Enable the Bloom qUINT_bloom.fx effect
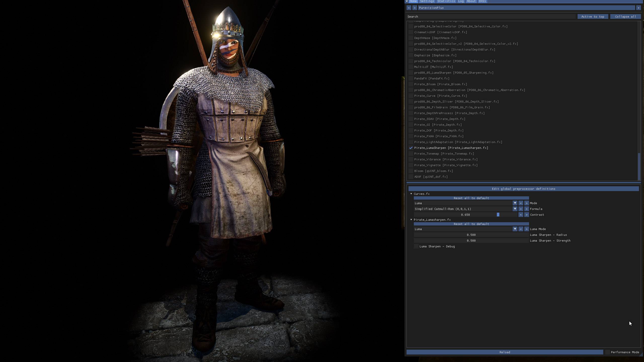This screenshot has height=362, width=644. coord(411,171)
